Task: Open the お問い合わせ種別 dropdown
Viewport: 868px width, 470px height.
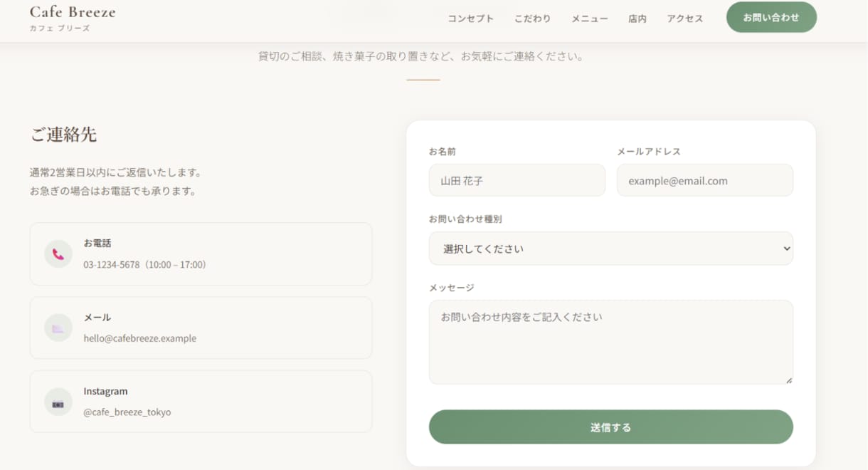Action: click(x=610, y=249)
